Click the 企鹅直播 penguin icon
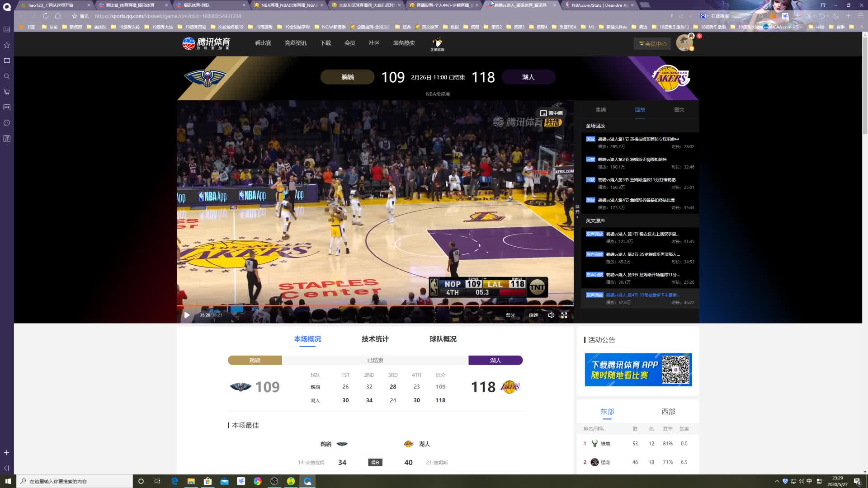868x488 pixels. click(x=437, y=44)
